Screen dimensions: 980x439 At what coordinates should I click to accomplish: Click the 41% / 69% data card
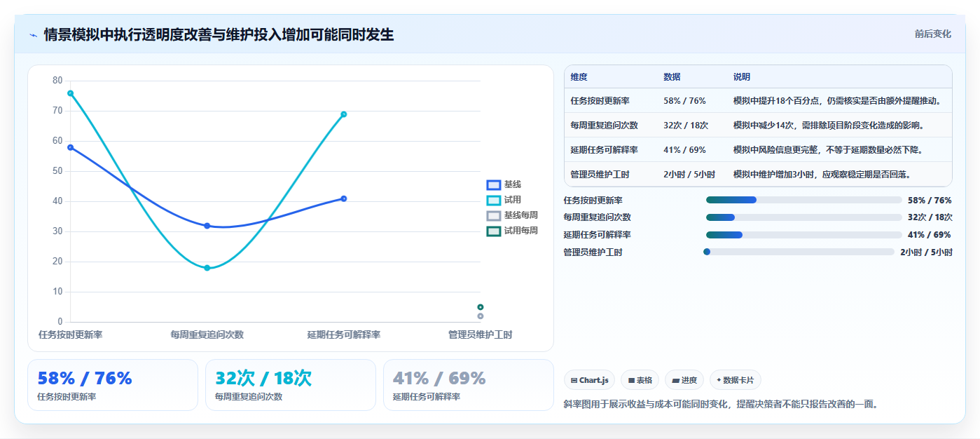pyautogui.click(x=469, y=385)
